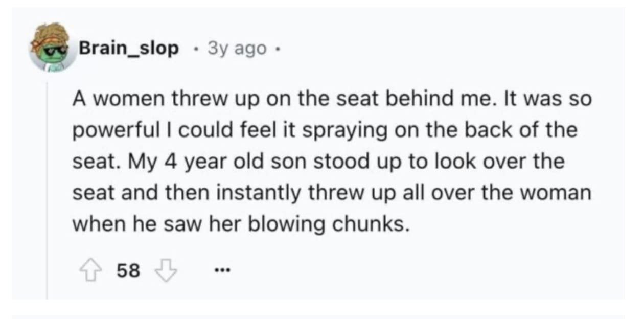Click the vote count 58

click(128, 270)
